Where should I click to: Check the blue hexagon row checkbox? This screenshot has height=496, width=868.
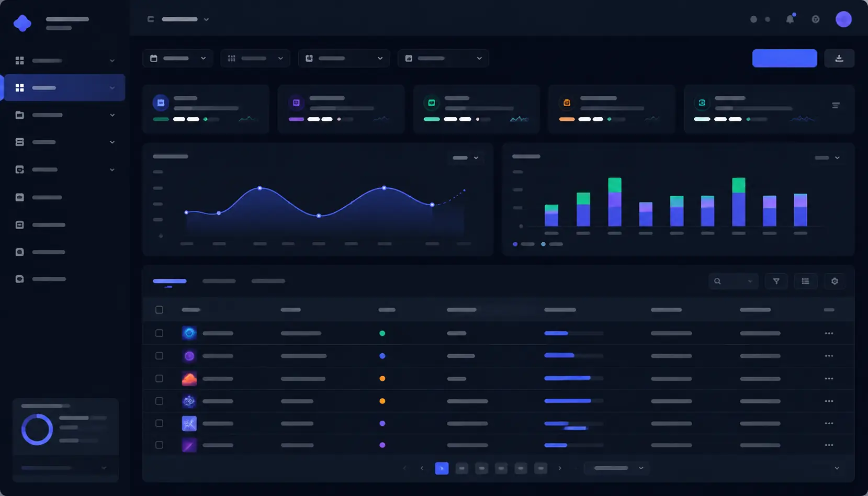pyautogui.click(x=159, y=333)
